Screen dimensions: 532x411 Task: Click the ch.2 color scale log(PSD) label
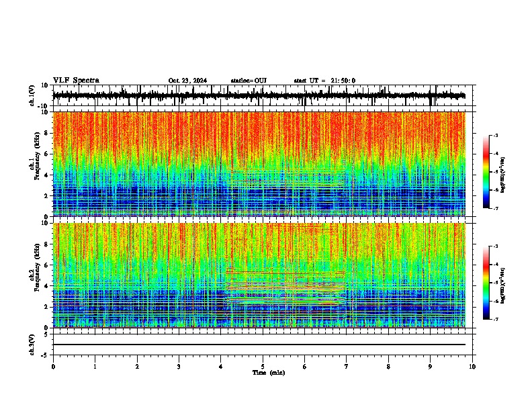pos(504,286)
